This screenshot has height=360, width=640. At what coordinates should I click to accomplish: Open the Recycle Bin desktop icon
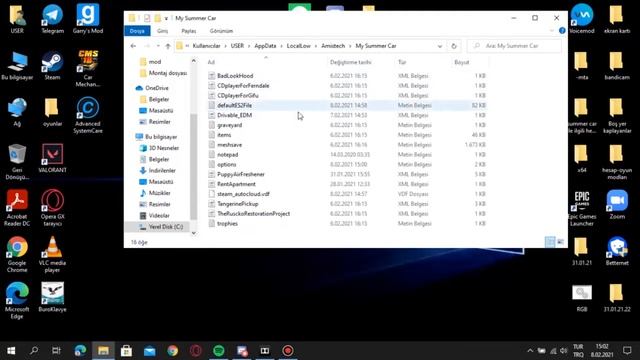pyautogui.click(x=17, y=162)
